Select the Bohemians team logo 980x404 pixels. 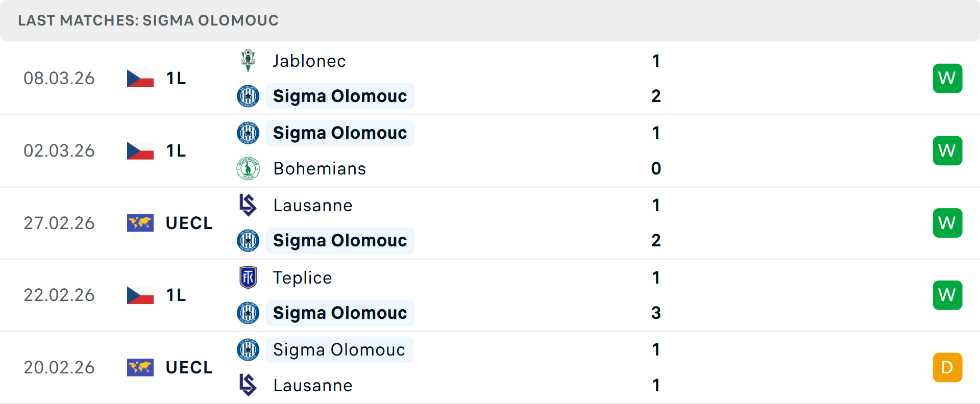pyautogui.click(x=248, y=168)
